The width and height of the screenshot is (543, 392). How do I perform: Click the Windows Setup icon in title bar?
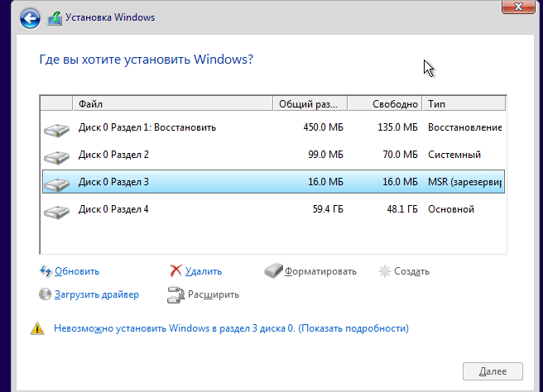55,18
